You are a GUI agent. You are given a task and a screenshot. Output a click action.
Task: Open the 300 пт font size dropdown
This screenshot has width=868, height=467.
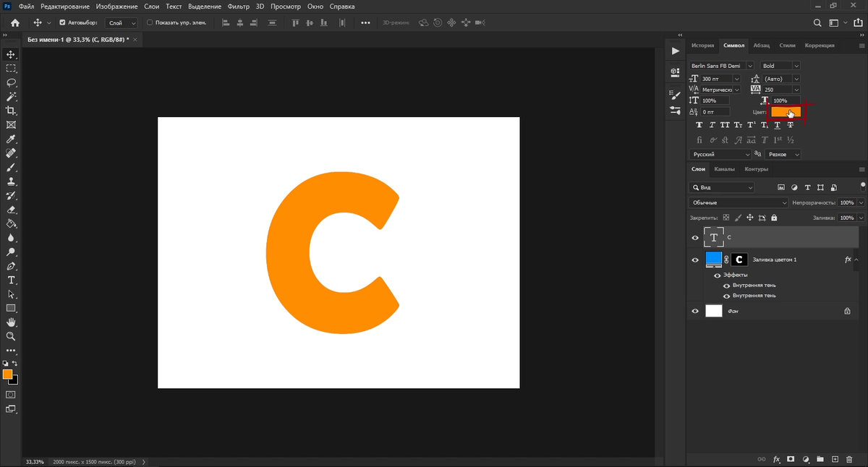click(737, 79)
